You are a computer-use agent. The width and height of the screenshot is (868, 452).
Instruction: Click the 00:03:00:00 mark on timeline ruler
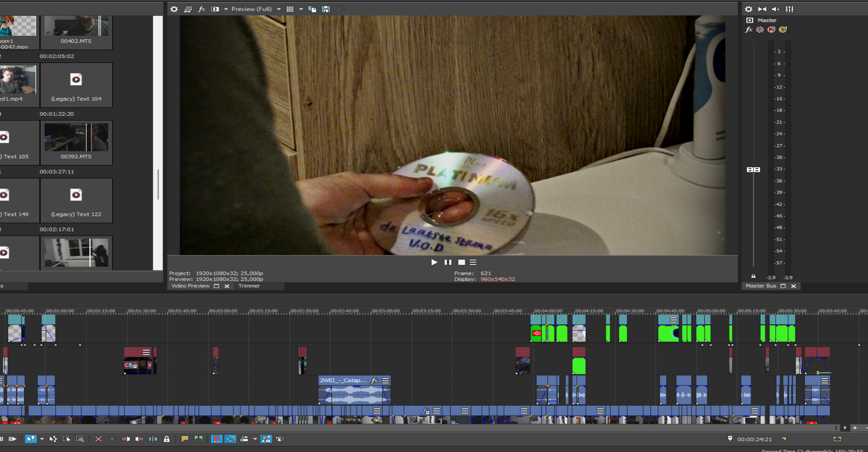[x=385, y=311]
